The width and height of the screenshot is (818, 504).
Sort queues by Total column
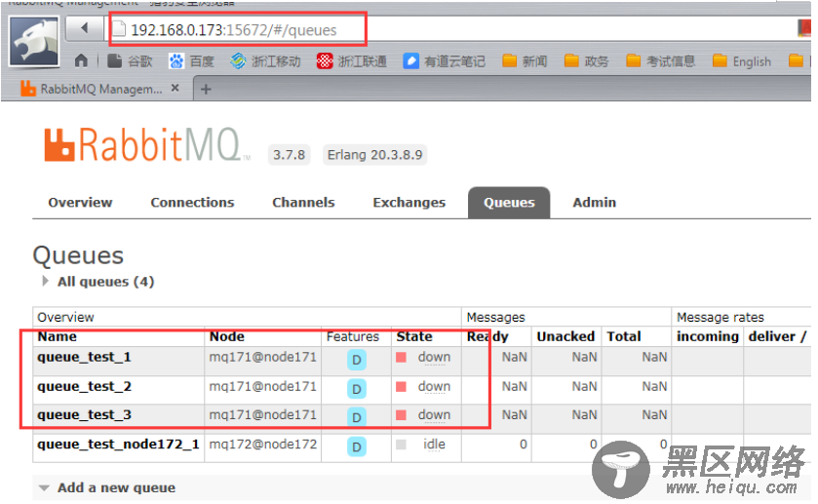tap(624, 336)
